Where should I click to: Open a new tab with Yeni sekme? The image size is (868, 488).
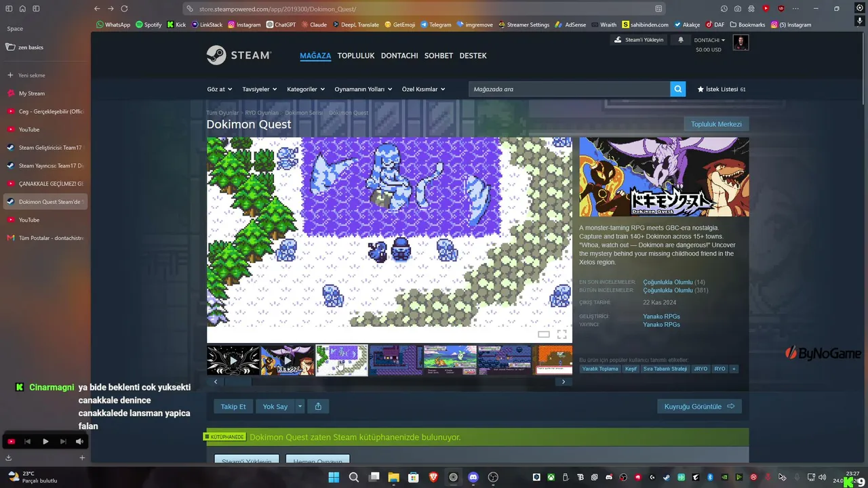(45, 75)
